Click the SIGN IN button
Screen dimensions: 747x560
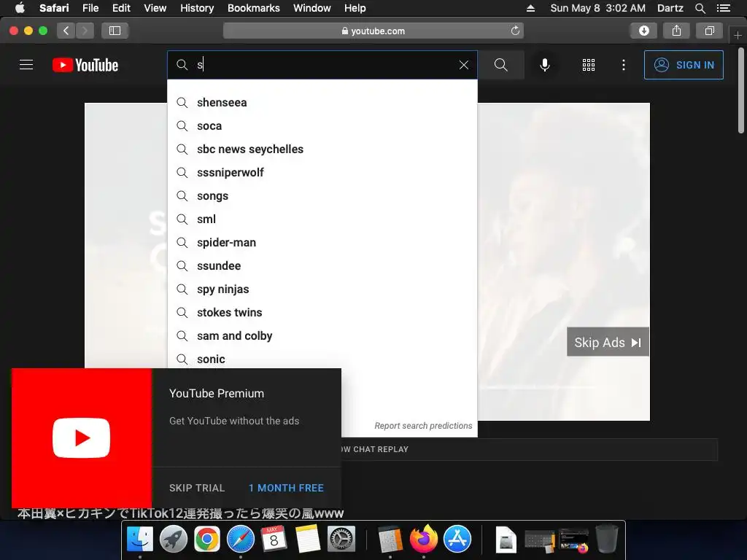(684, 65)
